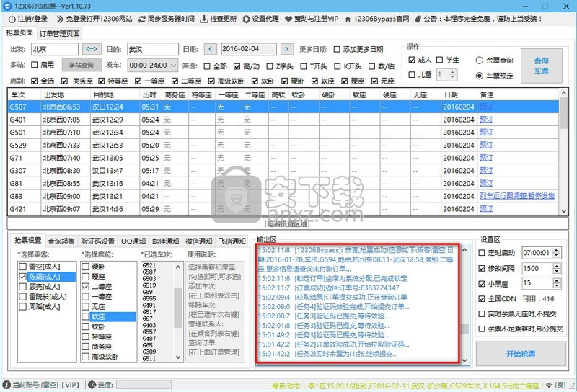Click 预订 link for train G401

pos(486,120)
